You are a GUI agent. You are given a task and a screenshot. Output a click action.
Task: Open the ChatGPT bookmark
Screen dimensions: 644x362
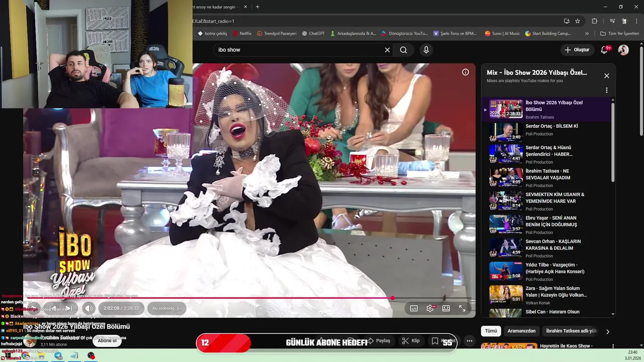point(313,34)
